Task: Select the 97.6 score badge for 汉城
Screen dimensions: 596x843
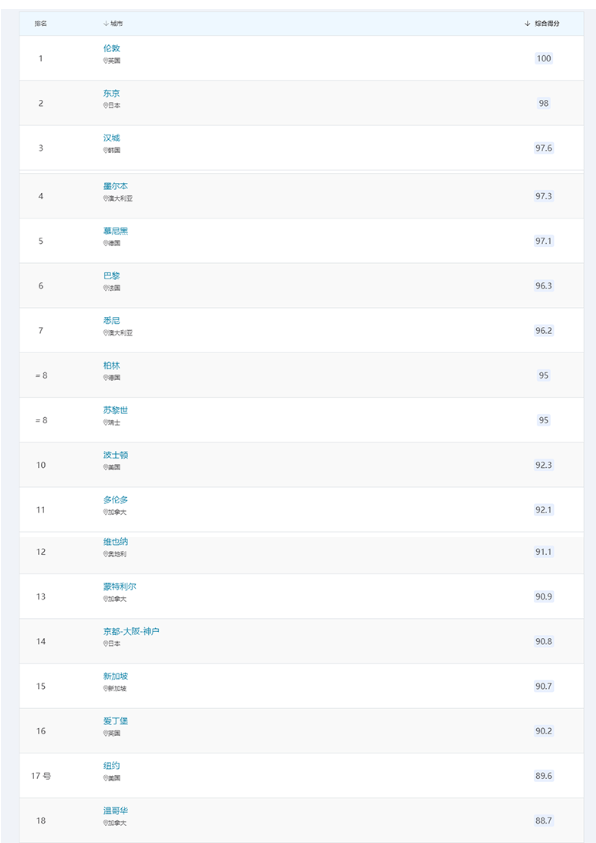Action: pos(544,148)
